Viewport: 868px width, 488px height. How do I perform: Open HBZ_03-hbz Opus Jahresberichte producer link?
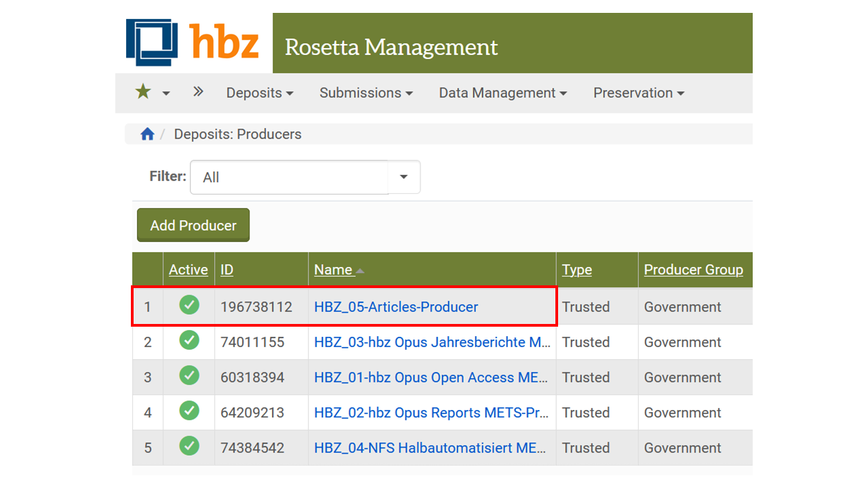[432, 342]
